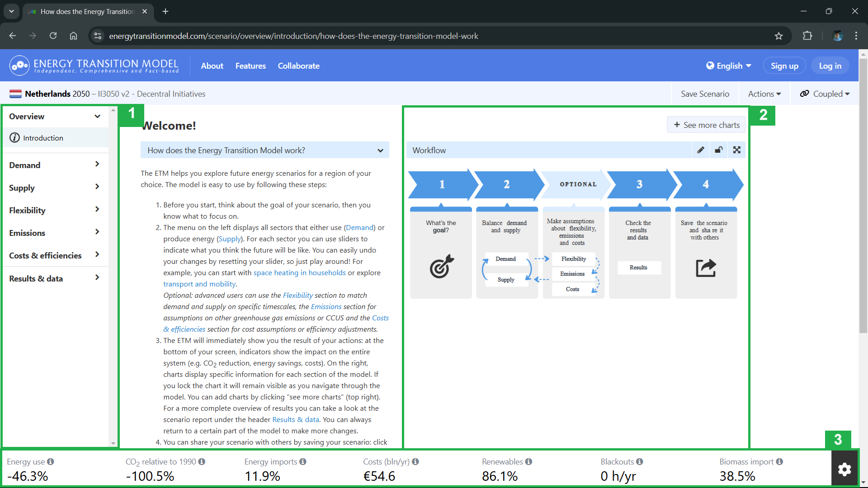Follow the Results & data link in step 3
The width and height of the screenshot is (868, 488).
click(x=296, y=419)
